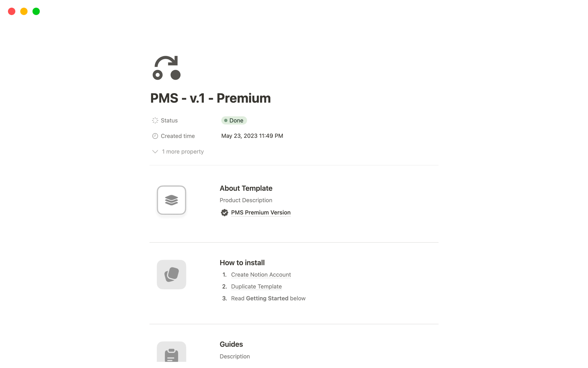
Task: Click the Created time date value
Action: point(252,136)
